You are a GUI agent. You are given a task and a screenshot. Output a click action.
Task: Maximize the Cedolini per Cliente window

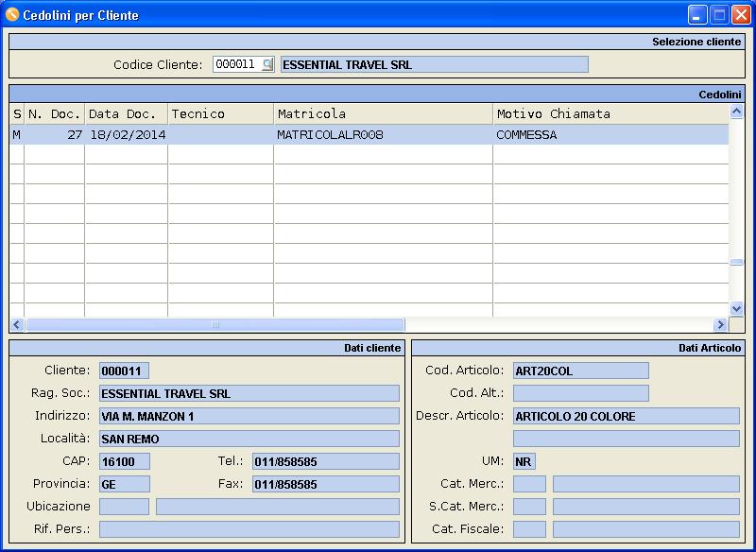point(719,15)
